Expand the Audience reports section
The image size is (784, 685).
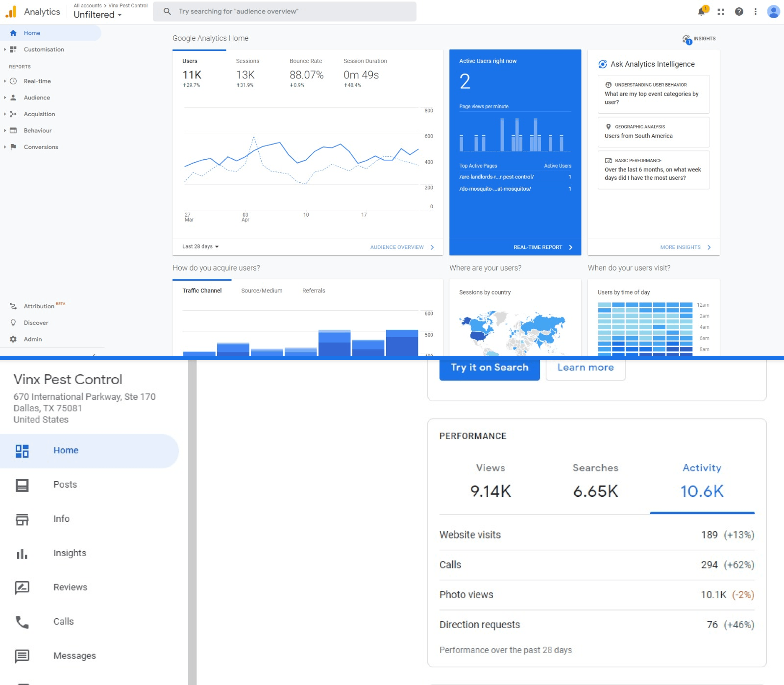point(37,98)
